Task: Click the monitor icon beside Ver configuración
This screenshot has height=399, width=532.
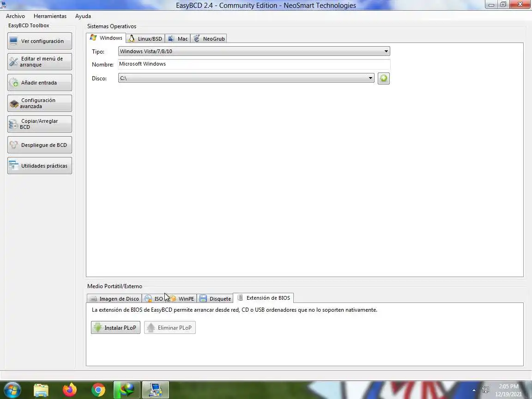Action: click(13, 41)
